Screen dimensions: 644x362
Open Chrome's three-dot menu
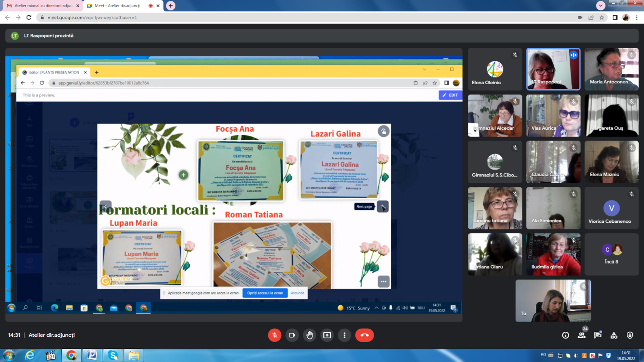tap(637, 18)
